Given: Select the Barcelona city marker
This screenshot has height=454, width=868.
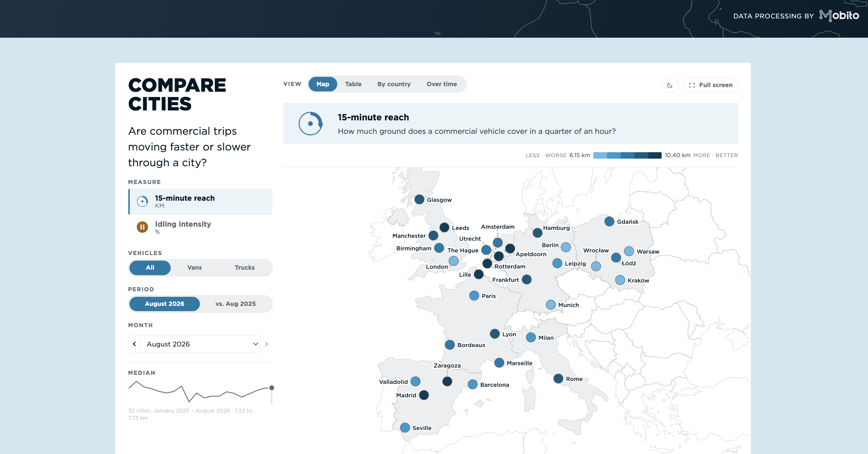Looking at the screenshot, I should [x=473, y=384].
